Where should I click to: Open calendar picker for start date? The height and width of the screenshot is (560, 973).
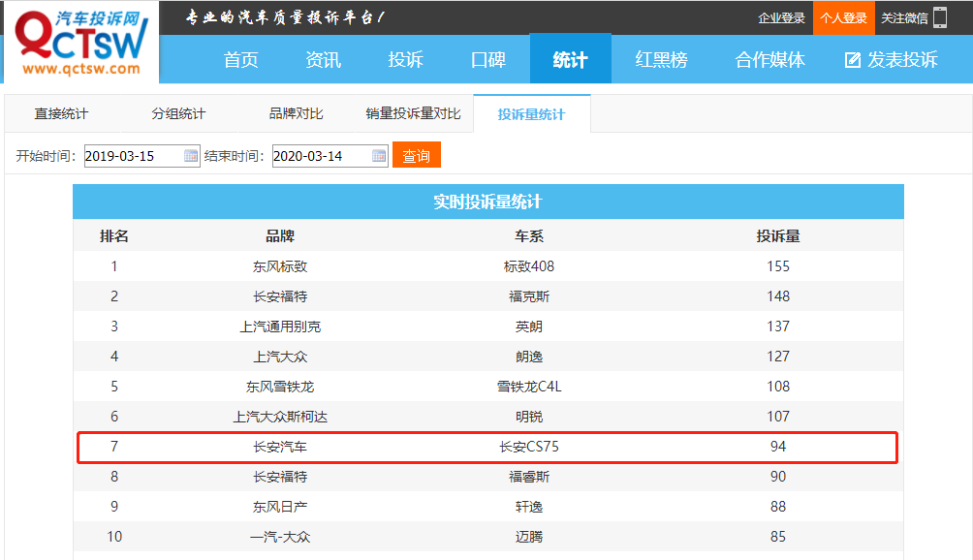tap(191, 156)
